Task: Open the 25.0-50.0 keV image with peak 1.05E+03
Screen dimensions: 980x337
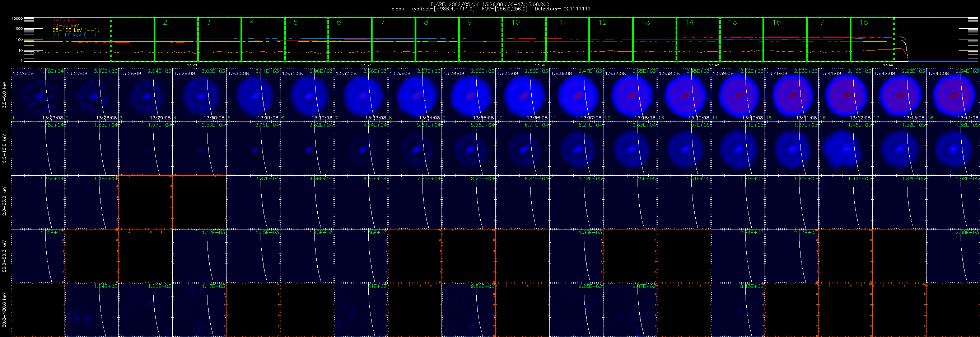Action: (38, 256)
